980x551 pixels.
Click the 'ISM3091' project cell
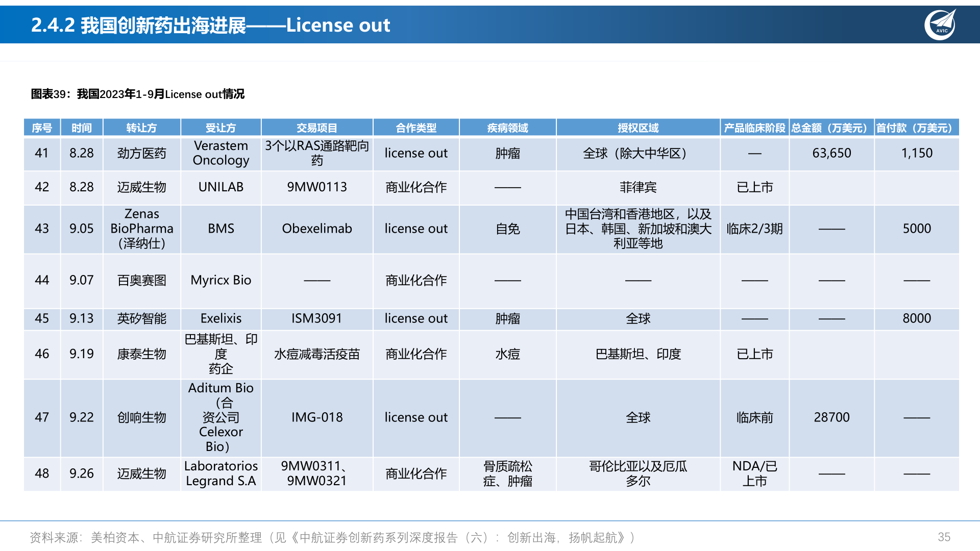tap(317, 318)
